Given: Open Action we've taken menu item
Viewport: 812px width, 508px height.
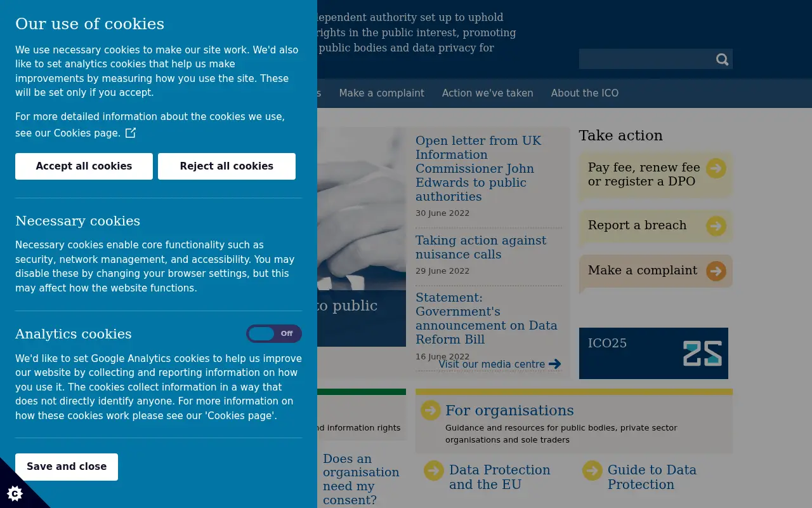Looking at the screenshot, I should pos(487,93).
